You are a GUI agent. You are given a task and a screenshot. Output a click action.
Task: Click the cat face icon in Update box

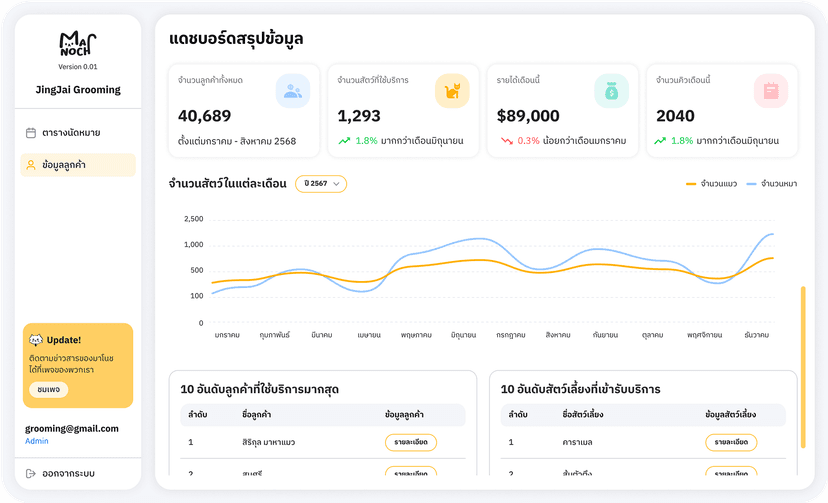36,340
